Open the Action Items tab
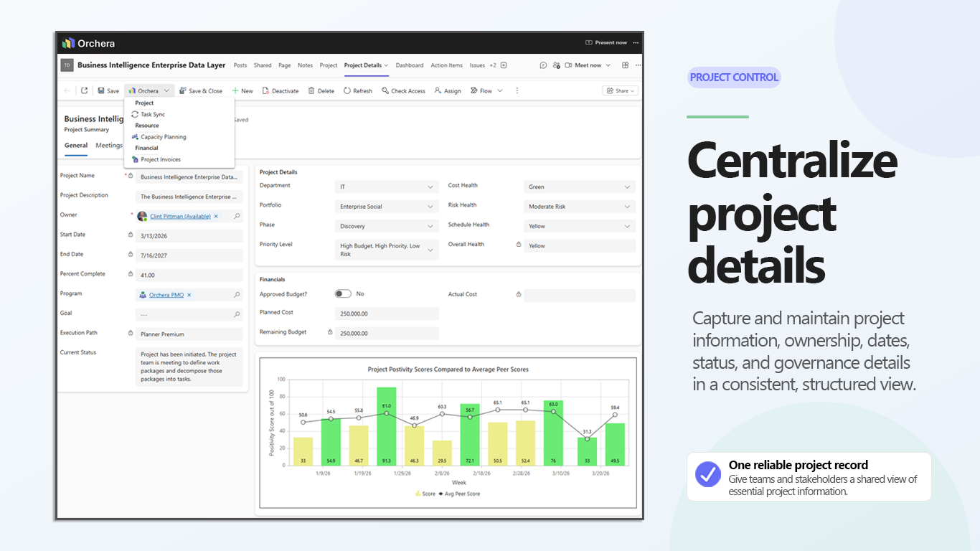The width and height of the screenshot is (980, 551). click(x=446, y=65)
